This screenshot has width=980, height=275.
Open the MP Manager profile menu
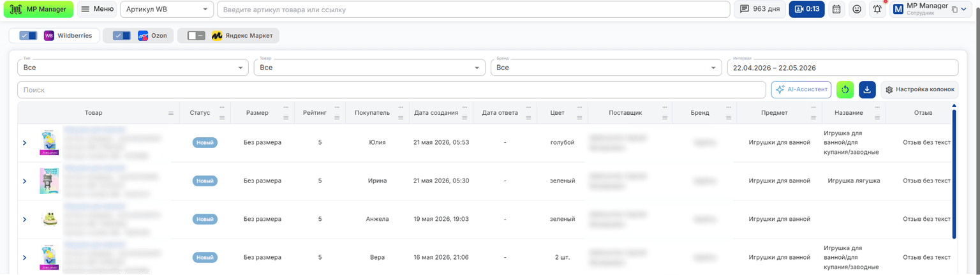tap(930, 10)
